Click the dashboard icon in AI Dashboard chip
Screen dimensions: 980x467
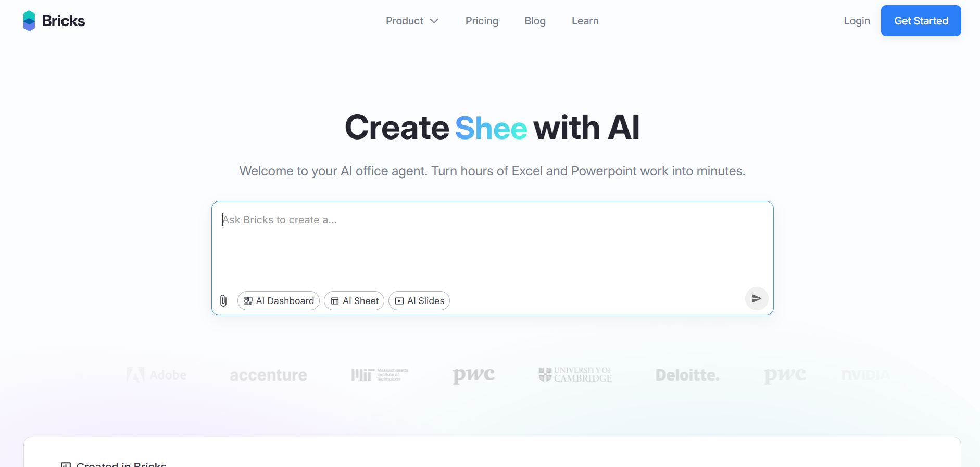[248, 301]
